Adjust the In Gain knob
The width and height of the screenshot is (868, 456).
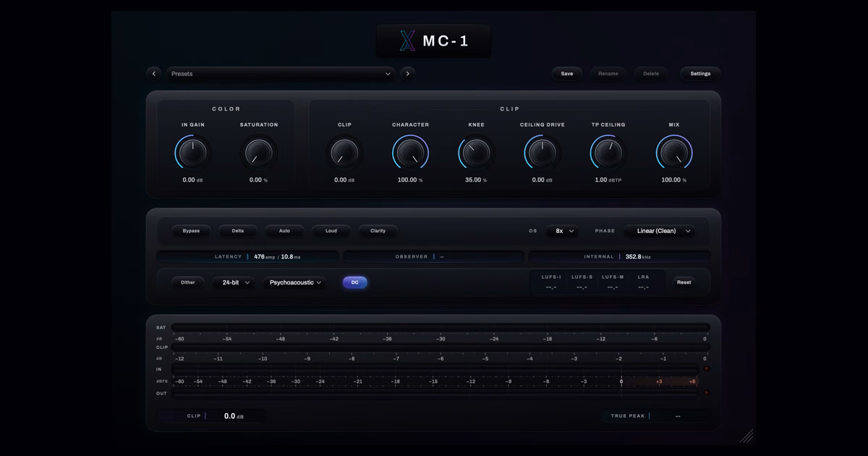(x=193, y=153)
